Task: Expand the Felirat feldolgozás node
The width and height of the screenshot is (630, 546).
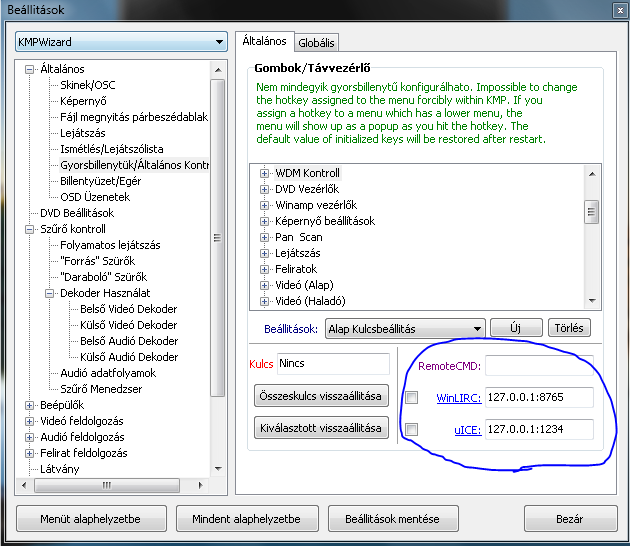Action: click(29, 453)
